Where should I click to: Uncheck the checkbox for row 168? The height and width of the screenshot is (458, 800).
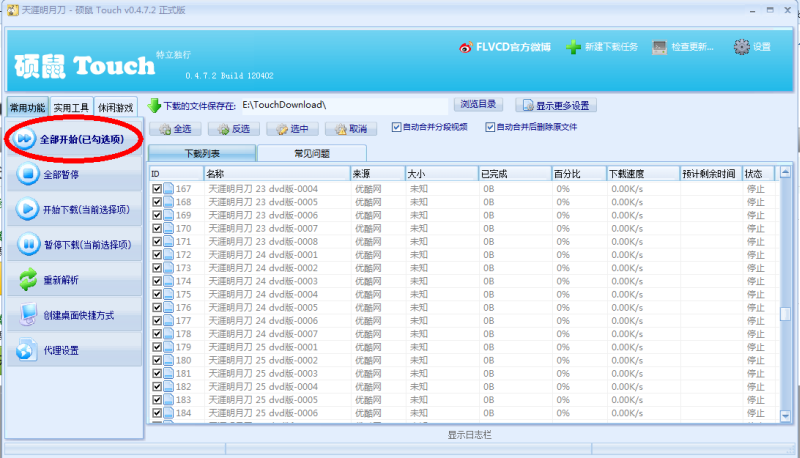(157, 202)
